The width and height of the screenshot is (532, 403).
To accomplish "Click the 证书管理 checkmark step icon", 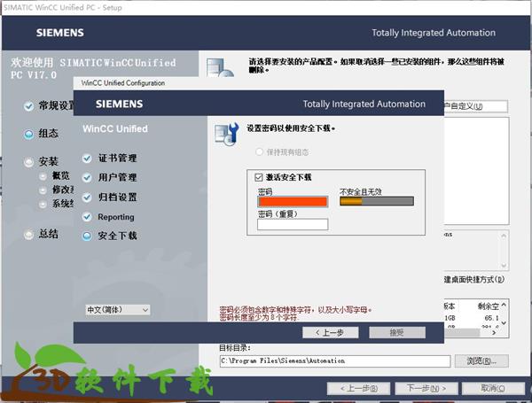I will tap(87, 159).
